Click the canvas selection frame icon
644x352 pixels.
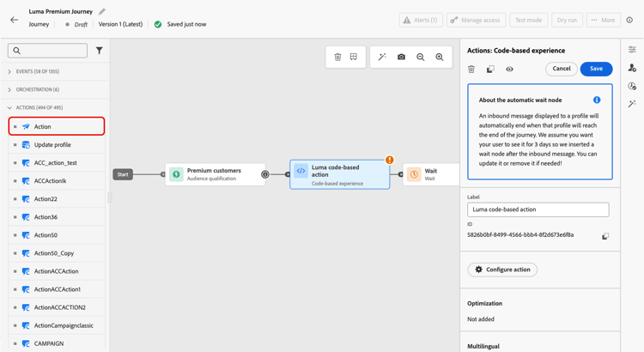pyautogui.click(x=354, y=57)
